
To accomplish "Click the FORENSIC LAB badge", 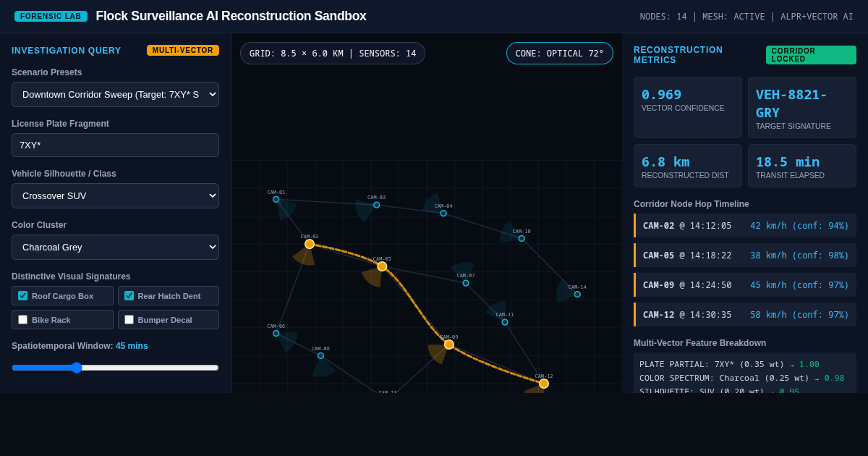I will (51, 16).
